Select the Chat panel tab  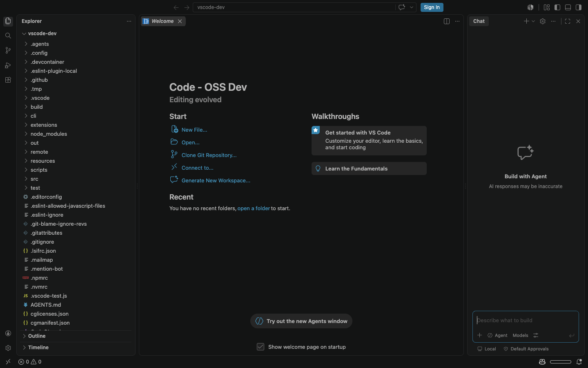[479, 21]
